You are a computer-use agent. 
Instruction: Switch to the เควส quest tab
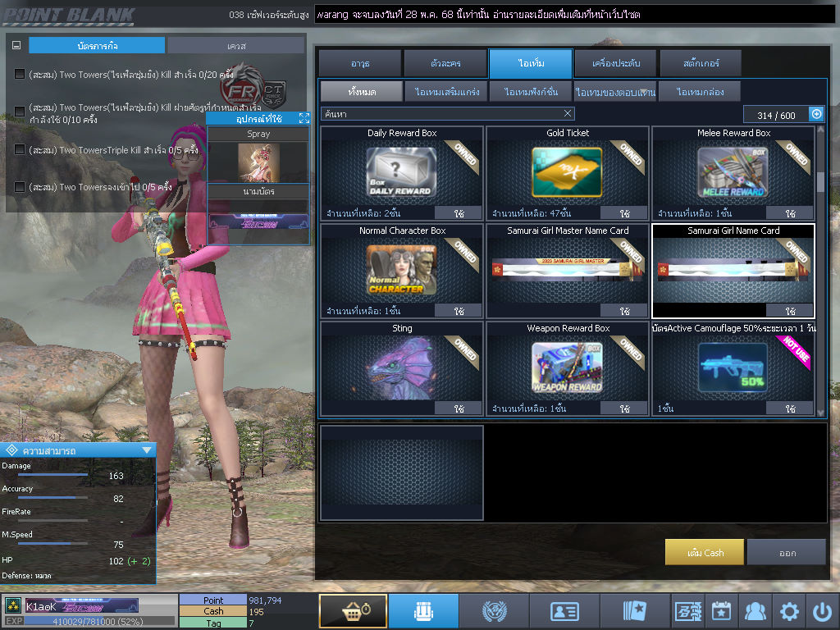tap(236, 46)
